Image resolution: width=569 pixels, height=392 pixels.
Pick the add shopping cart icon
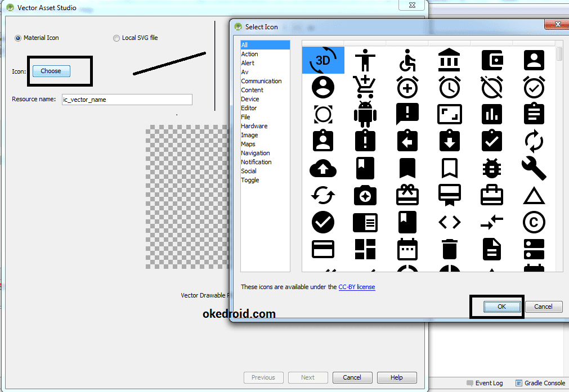pos(365,87)
